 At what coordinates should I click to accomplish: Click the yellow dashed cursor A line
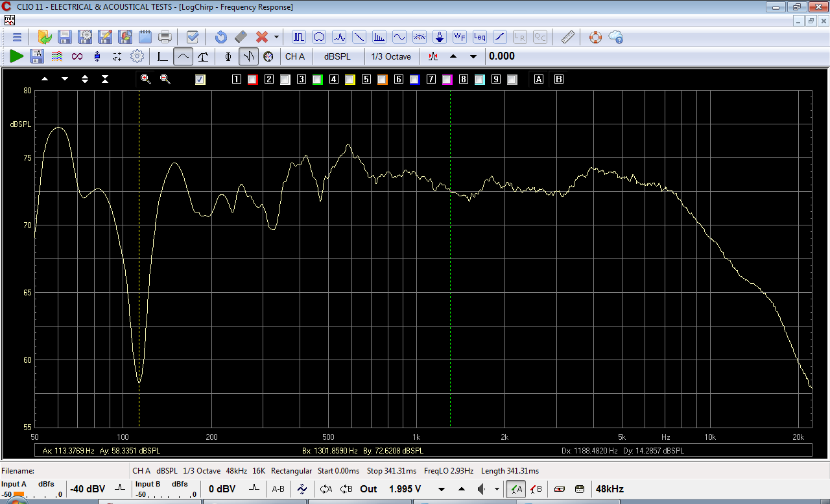tap(139, 259)
